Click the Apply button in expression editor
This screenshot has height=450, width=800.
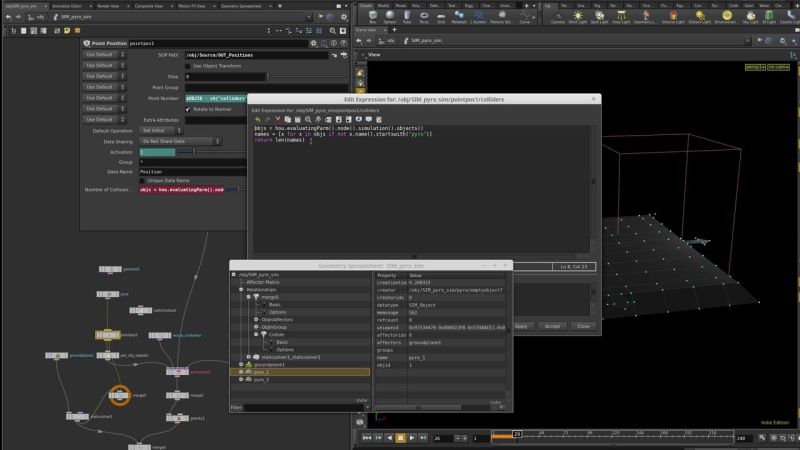coord(521,326)
